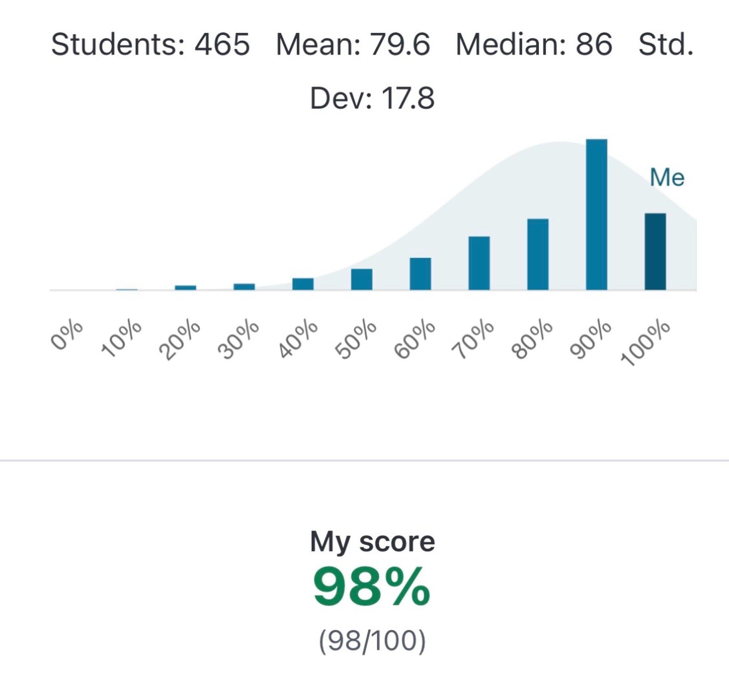Viewport: 729px width, 700px height.
Task: Click the "My score" heading
Action: coord(372,541)
